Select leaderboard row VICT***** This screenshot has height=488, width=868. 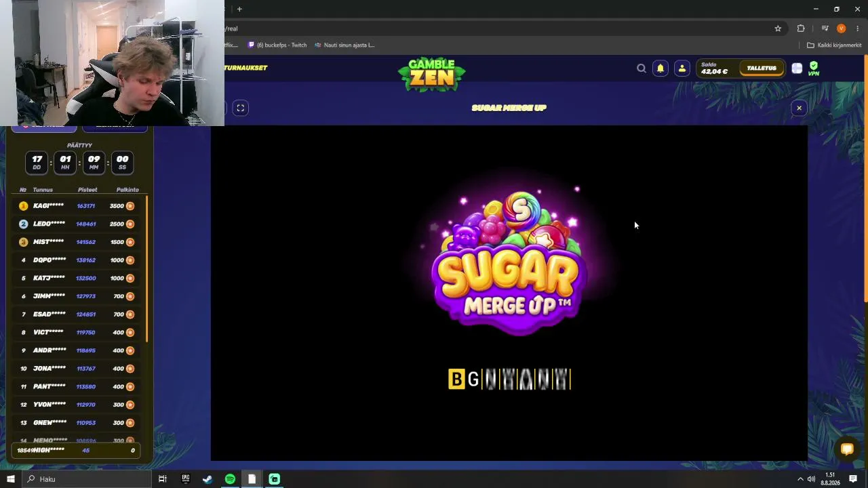[x=77, y=333]
